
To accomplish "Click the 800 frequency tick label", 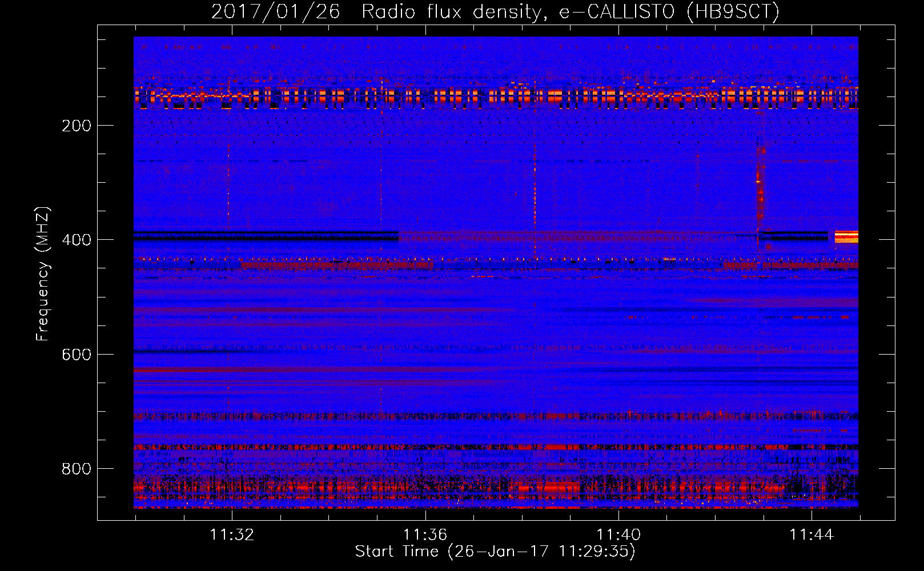I will pyautogui.click(x=77, y=469).
